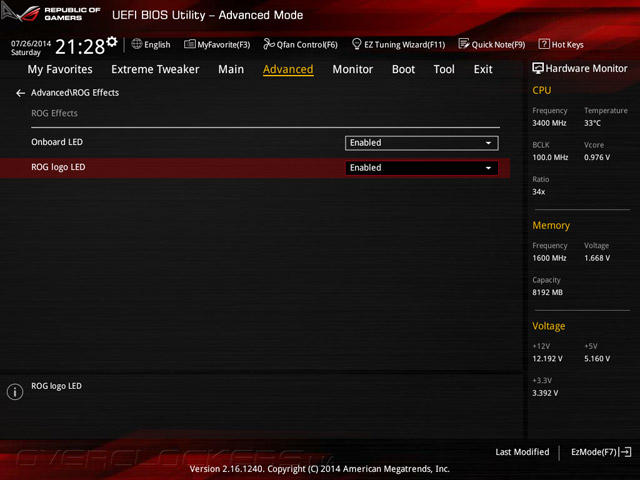Open MyFavorite(F3) folder icon
Viewport: 640px width, 480px height.
coord(189,44)
